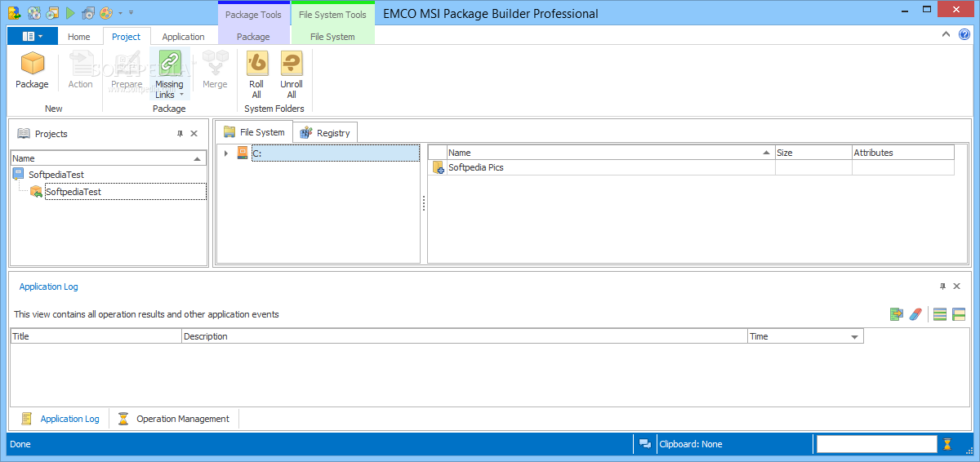The height and width of the screenshot is (462, 980).
Task: Select the Softpedia Pics folder row
Action: pyautogui.click(x=692, y=167)
